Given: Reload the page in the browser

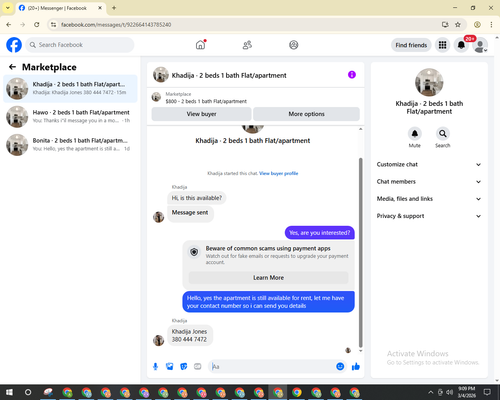Looking at the screenshot, I should click(37, 25).
